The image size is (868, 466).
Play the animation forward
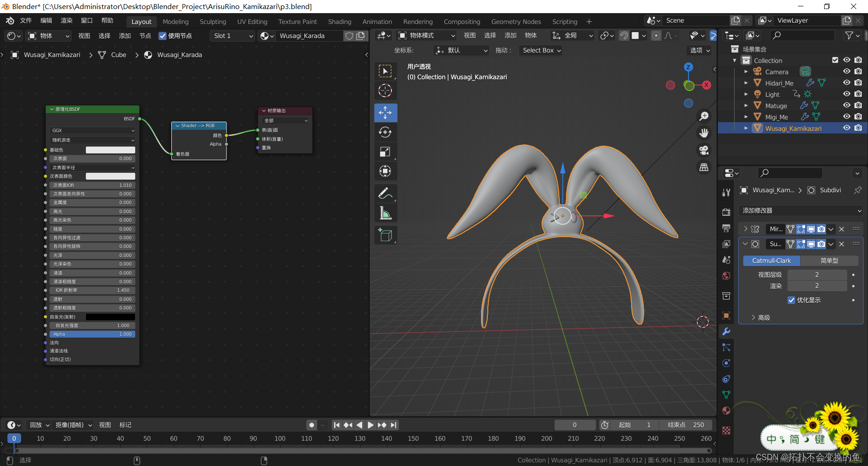(x=370, y=425)
